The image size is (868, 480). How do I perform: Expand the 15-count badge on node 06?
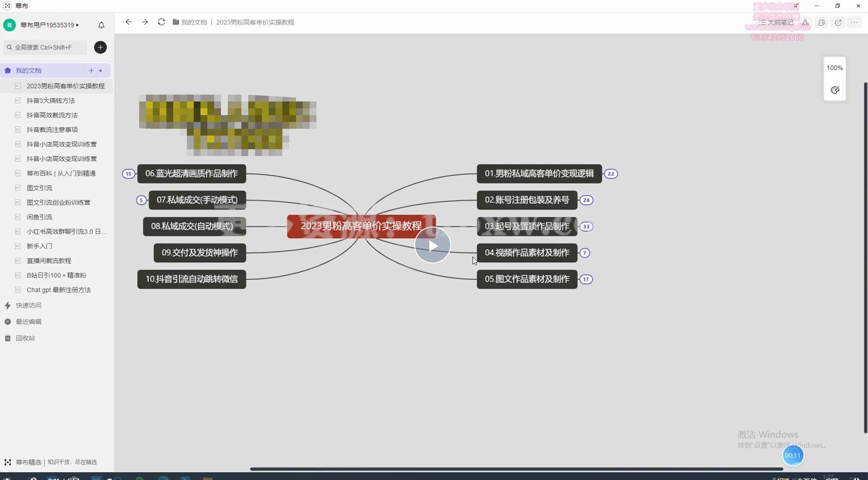coord(129,174)
